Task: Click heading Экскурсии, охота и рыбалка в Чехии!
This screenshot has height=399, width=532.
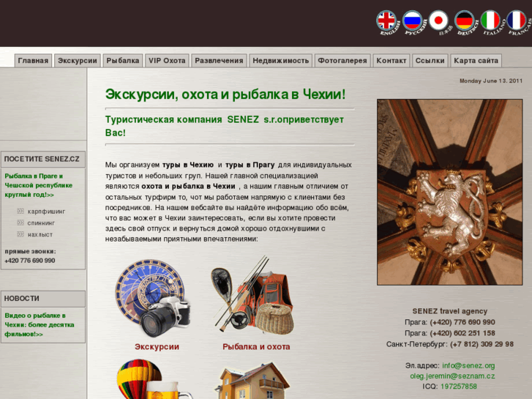Action: [x=225, y=94]
